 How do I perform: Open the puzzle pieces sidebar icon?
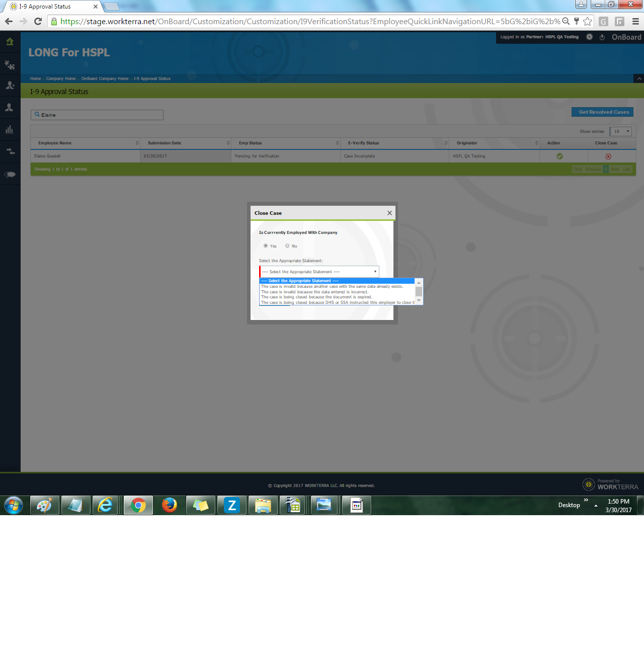point(10,65)
